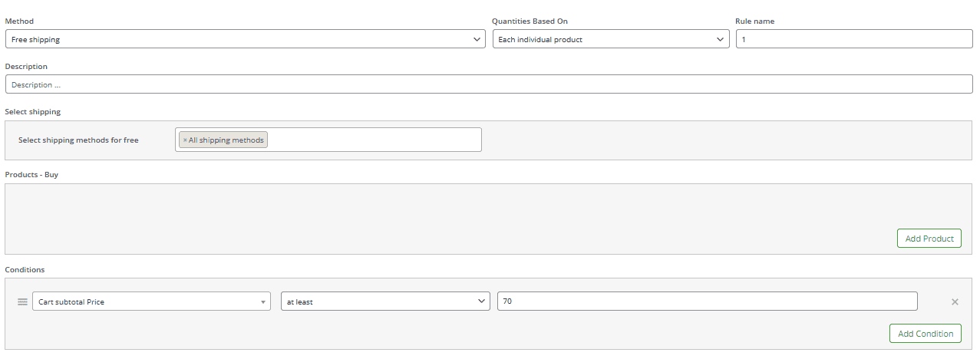
Task: Click the Conditions section heading
Action: 25,270
